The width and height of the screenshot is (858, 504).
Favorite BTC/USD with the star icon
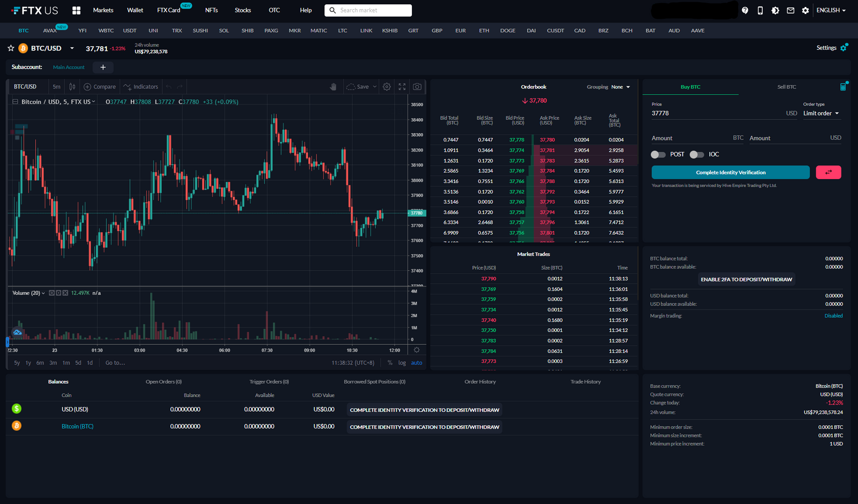click(11, 48)
